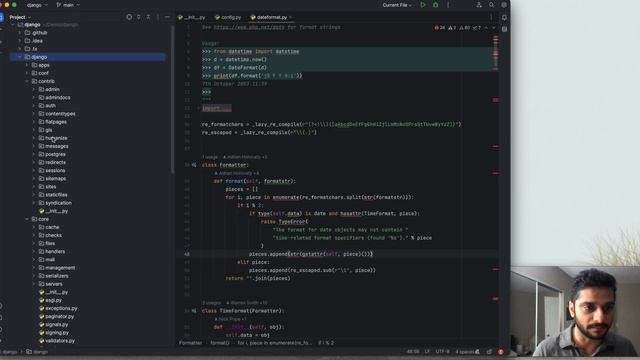Open the validators.py file
Screen dimensions: 640x360
[x=57, y=340]
